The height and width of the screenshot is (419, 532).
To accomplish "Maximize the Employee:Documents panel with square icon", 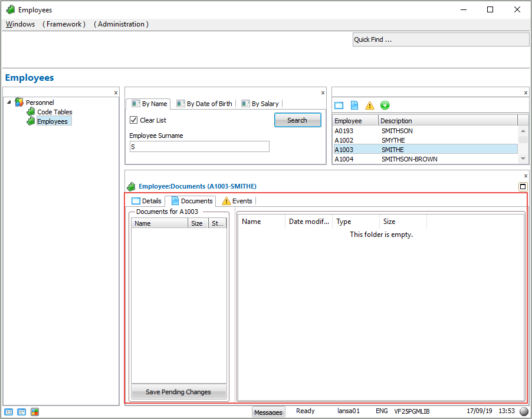I will [523, 187].
